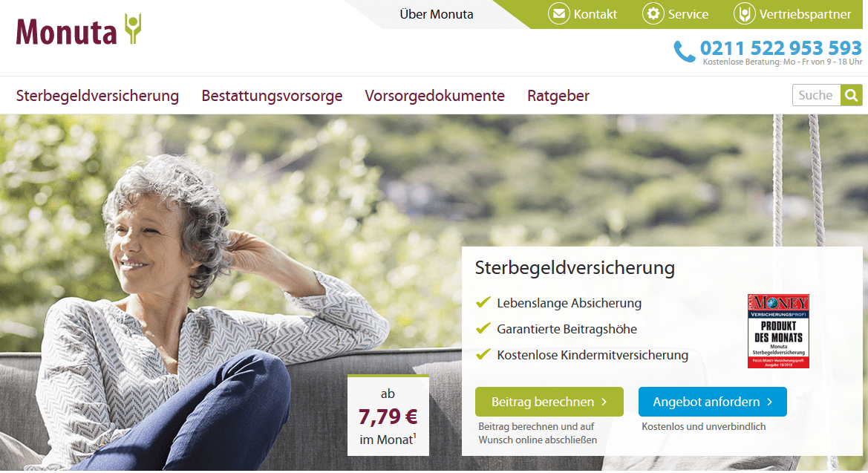Click the gear icon beside Service
This screenshot has width=868, height=473.
coord(653,13)
